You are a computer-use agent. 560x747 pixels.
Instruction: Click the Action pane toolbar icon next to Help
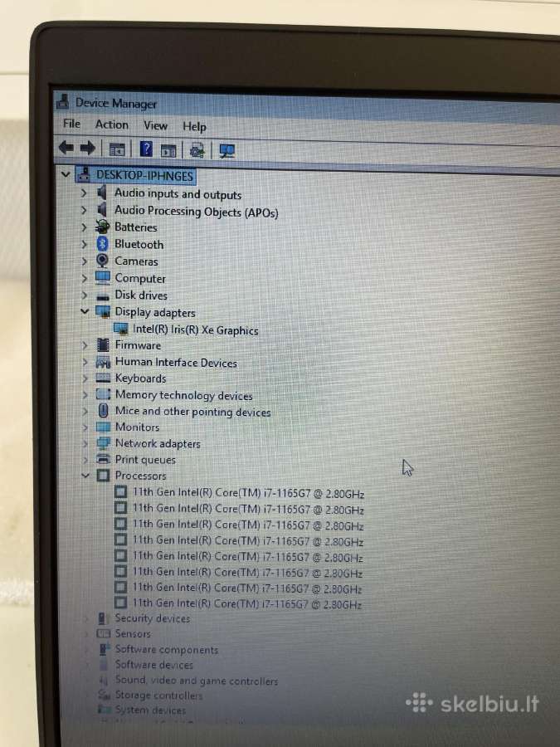coord(168,150)
